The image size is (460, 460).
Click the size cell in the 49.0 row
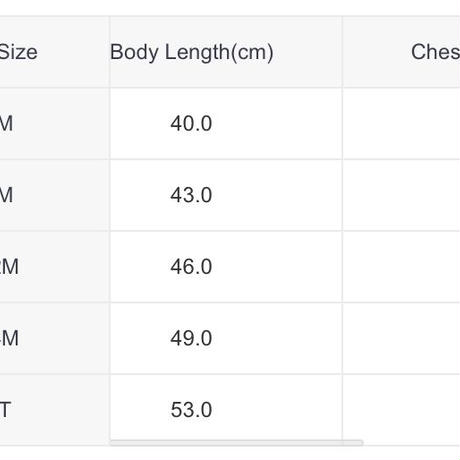click(x=54, y=338)
